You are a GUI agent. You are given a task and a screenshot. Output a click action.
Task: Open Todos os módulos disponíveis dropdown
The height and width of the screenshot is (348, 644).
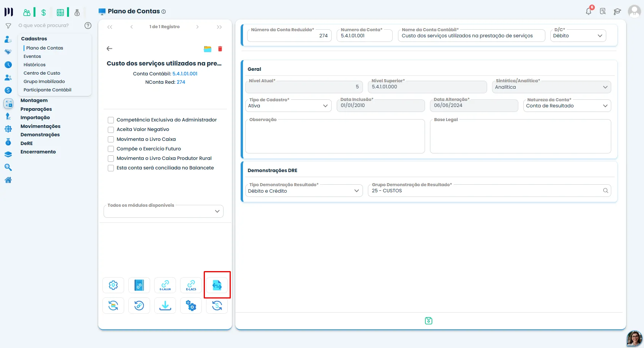coord(163,211)
